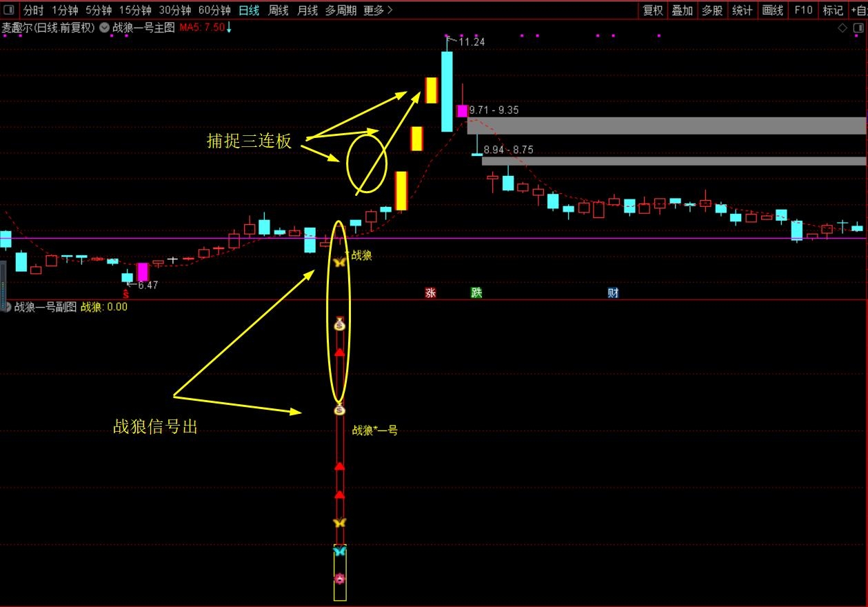Select the 5分钟 period
868x607 pixels.
click(99, 10)
